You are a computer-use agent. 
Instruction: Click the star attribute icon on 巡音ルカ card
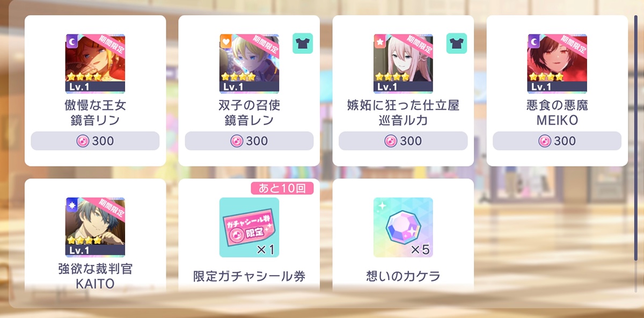[380, 41]
